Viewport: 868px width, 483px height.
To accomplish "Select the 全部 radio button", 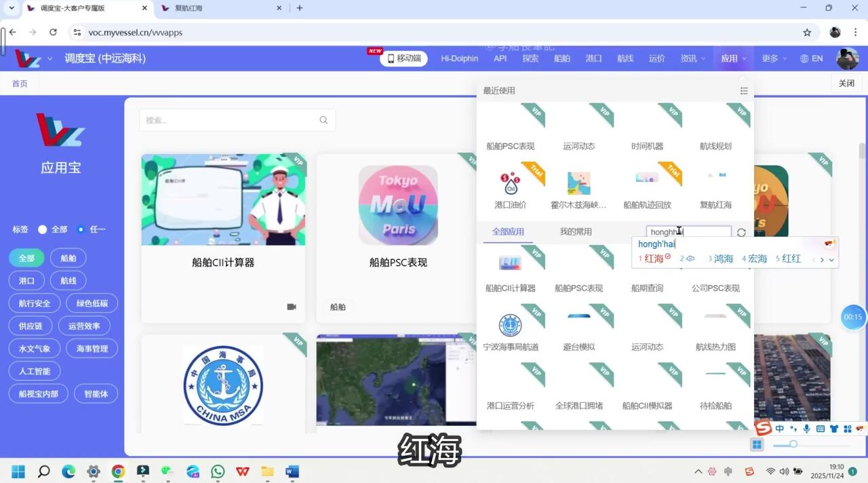I will (43, 229).
